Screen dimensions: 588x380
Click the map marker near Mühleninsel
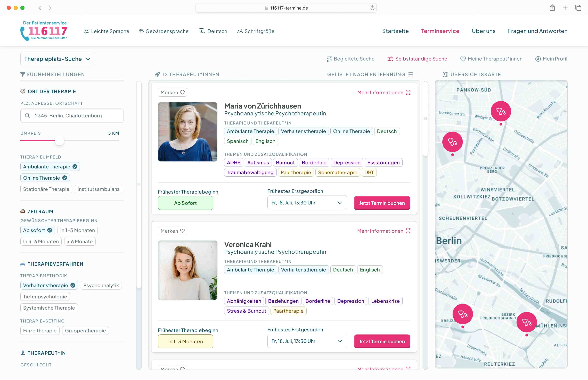point(527,322)
